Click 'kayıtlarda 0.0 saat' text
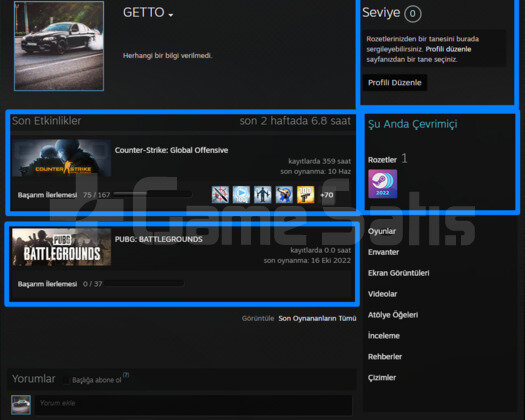The height and width of the screenshot is (420, 525). (x=320, y=250)
